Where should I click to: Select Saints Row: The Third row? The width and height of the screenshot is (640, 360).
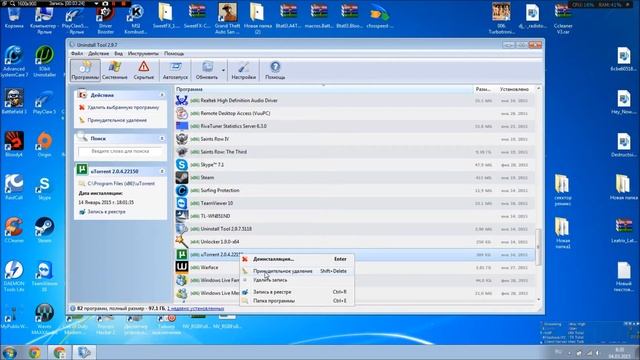354,152
